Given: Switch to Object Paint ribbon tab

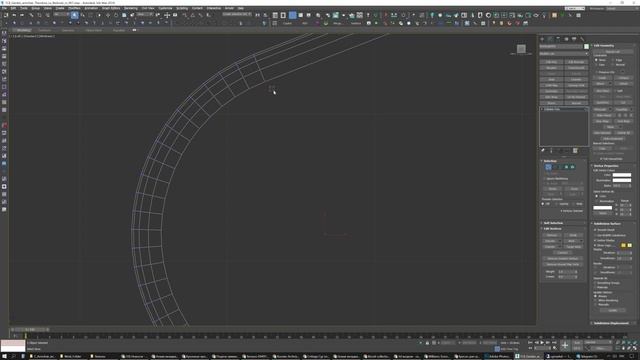Looking at the screenshot, I should click(x=94, y=30).
